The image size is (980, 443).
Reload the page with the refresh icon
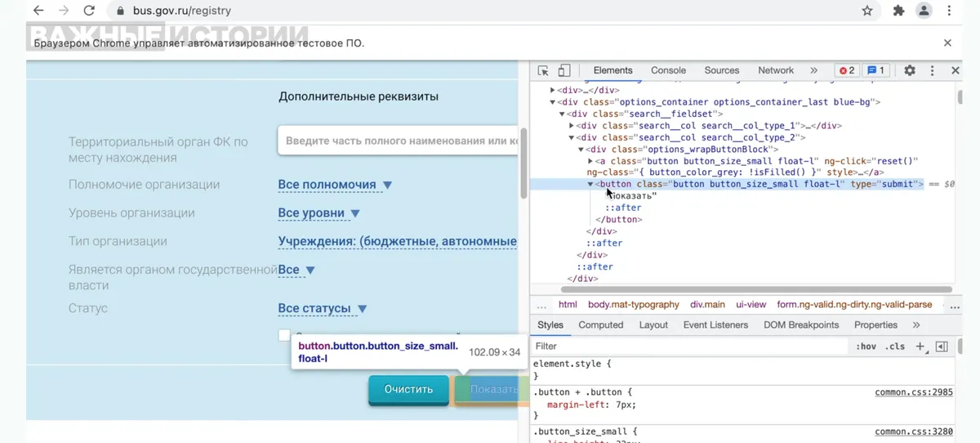pos(89,11)
